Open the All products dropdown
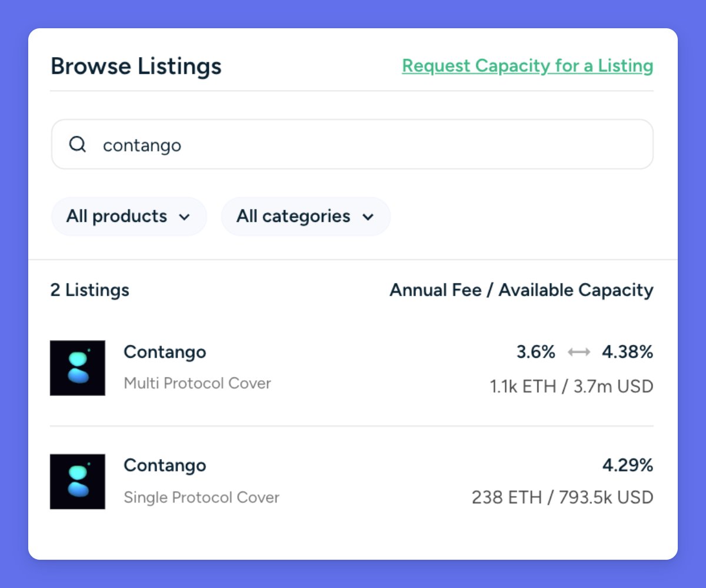 [x=129, y=217]
